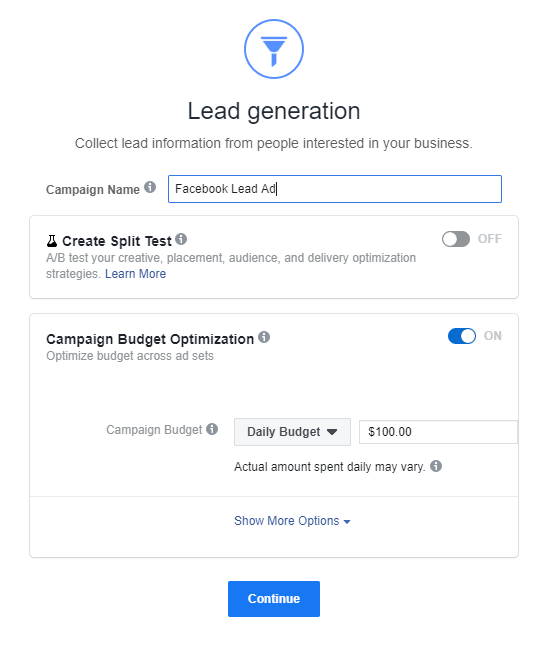Follow the Learn More link

pyautogui.click(x=135, y=274)
